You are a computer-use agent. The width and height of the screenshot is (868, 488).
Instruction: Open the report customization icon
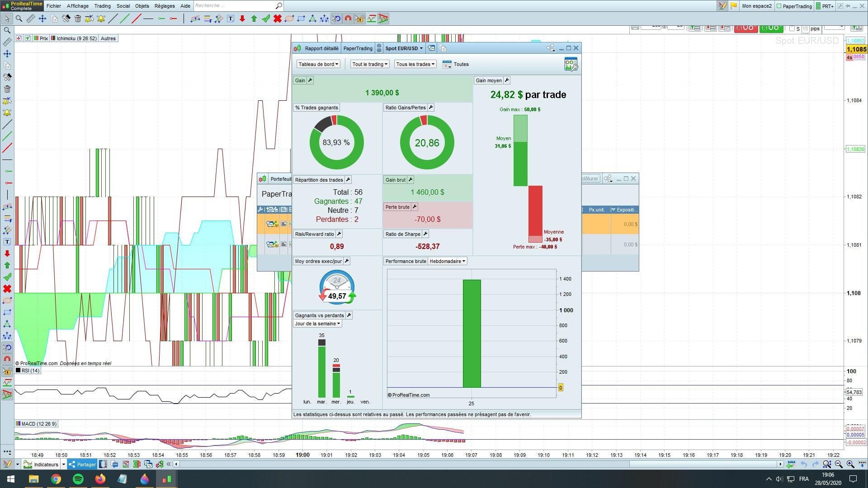(x=571, y=64)
